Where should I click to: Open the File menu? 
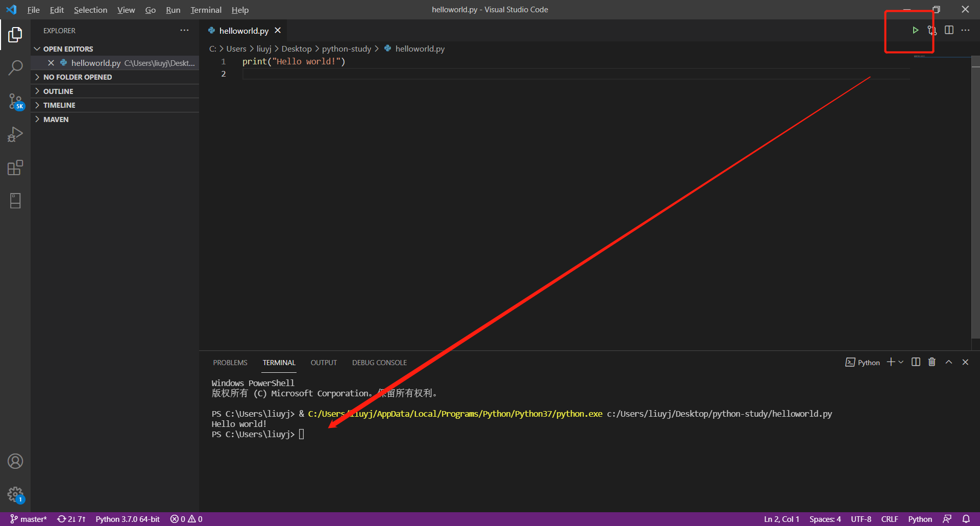(x=33, y=10)
